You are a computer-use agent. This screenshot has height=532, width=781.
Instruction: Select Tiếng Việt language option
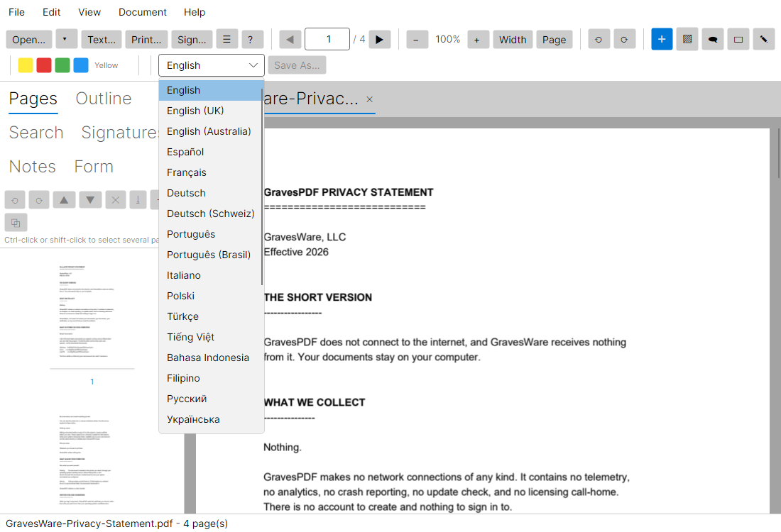(x=210, y=337)
